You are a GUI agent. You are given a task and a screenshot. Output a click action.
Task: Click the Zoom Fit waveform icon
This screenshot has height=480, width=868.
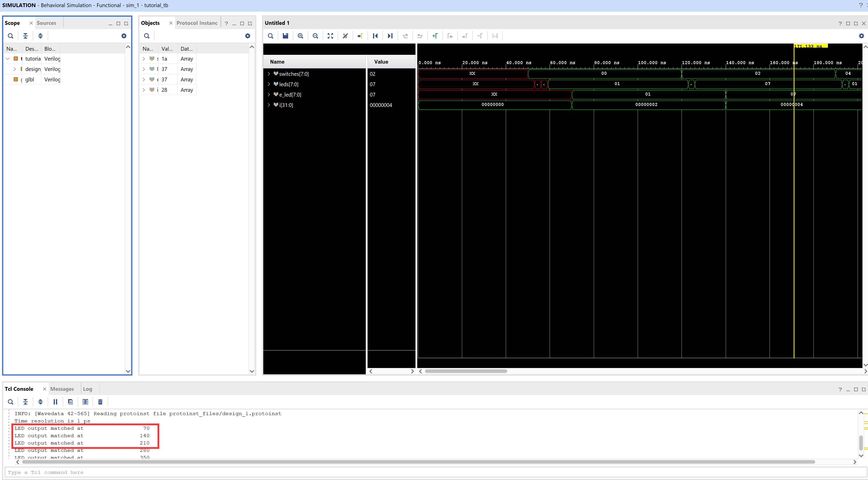click(x=330, y=36)
